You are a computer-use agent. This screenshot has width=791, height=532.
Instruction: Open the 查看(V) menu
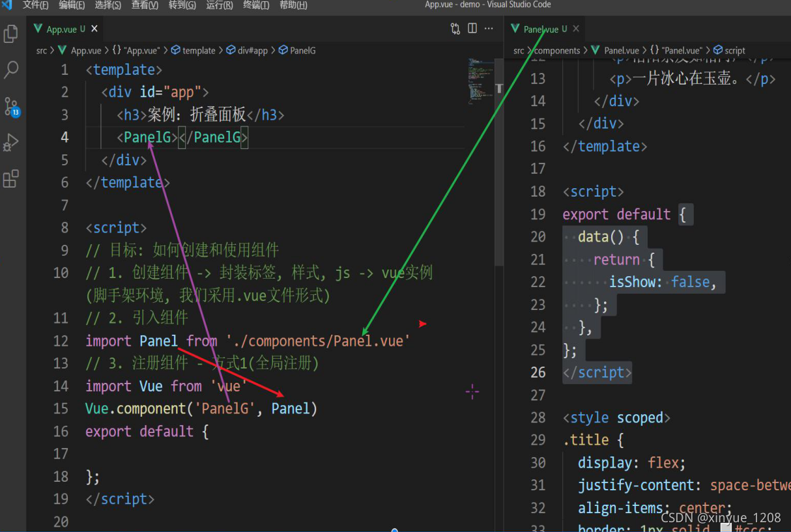coord(145,5)
